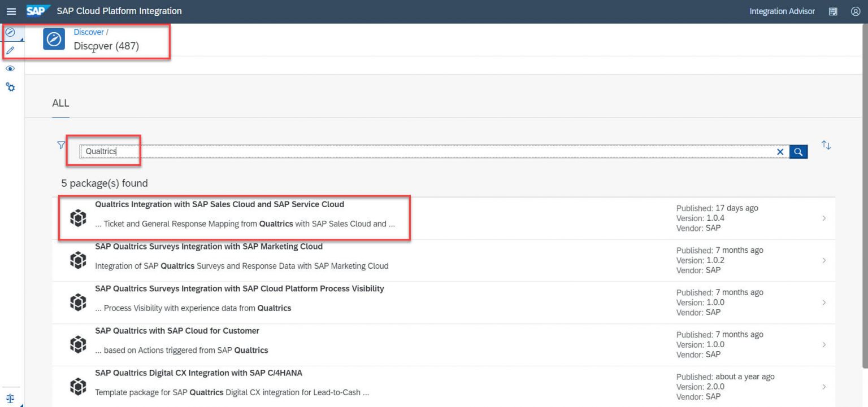Open the Monitor eye icon in sidebar
868x407 pixels.
click(x=10, y=68)
